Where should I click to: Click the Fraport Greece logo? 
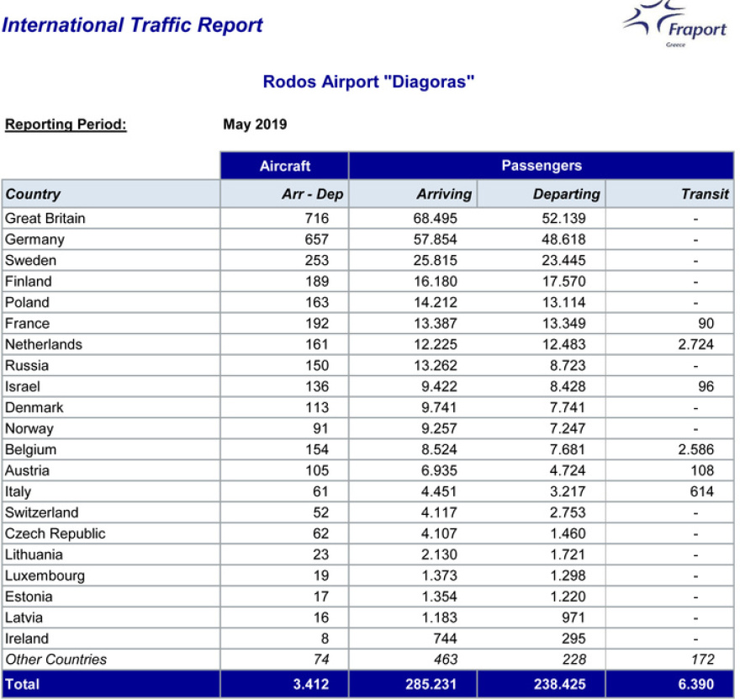click(x=675, y=24)
